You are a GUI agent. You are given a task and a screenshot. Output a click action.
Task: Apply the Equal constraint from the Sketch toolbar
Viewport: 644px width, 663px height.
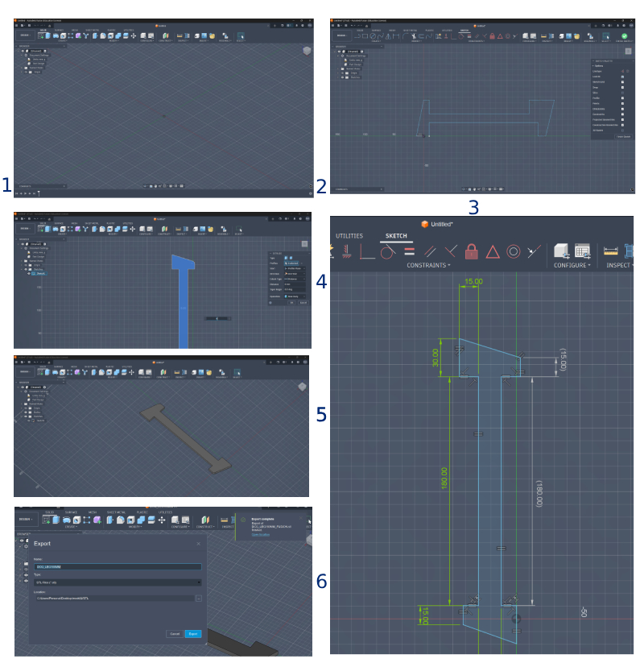[x=409, y=251]
